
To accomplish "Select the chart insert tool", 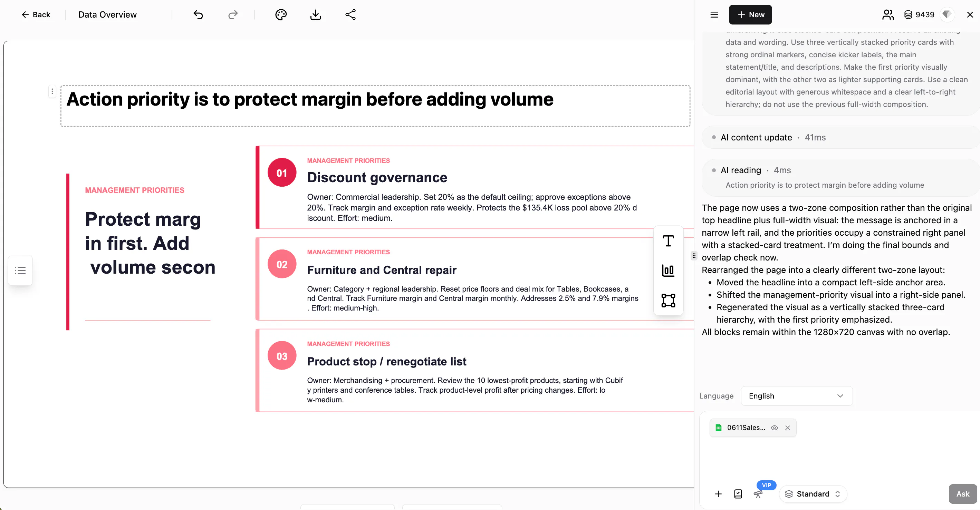I will 668,271.
